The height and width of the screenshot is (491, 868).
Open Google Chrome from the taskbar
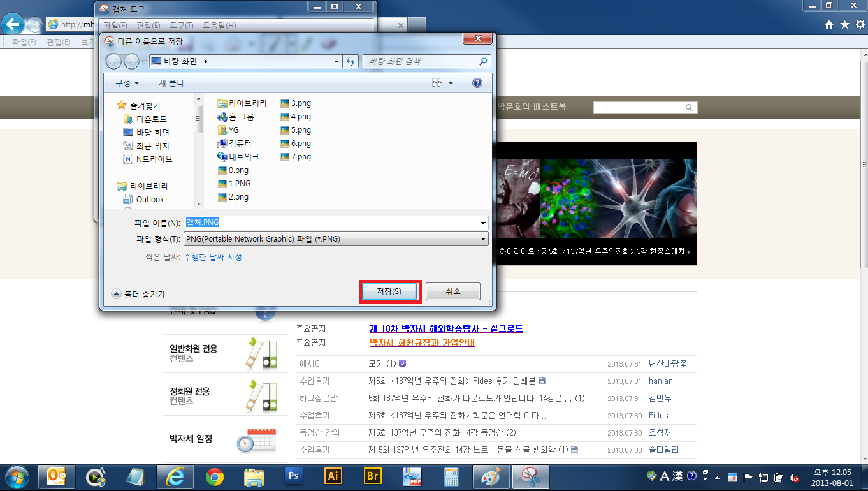click(x=215, y=476)
